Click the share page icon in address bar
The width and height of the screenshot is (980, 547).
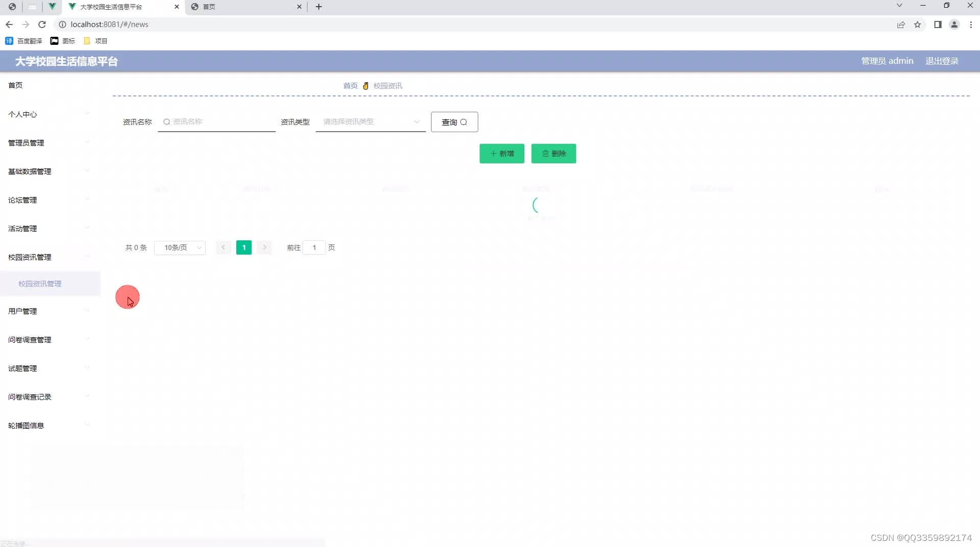[x=901, y=24]
